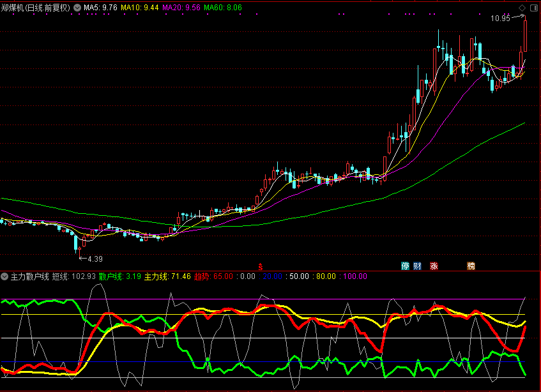Viewport: 541px width, 392px height.
Task: Click the 10.95 high price annotation
Action: [500, 19]
